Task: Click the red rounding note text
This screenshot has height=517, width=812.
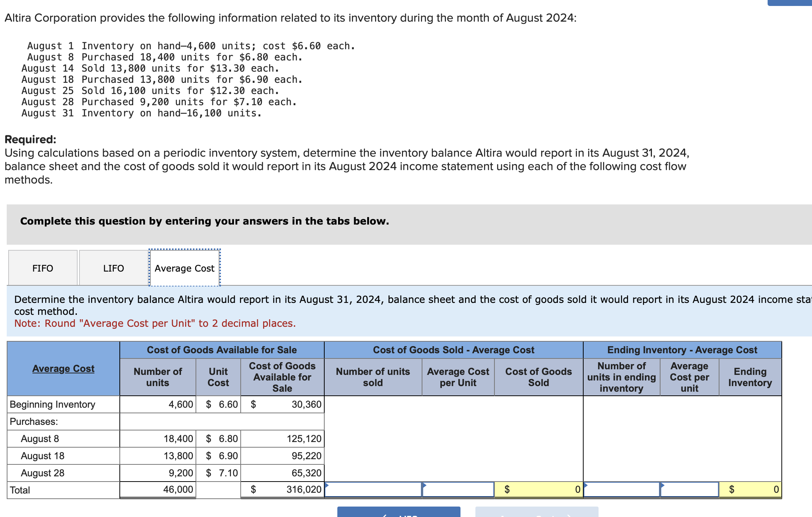Action: (x=155, y=323)
